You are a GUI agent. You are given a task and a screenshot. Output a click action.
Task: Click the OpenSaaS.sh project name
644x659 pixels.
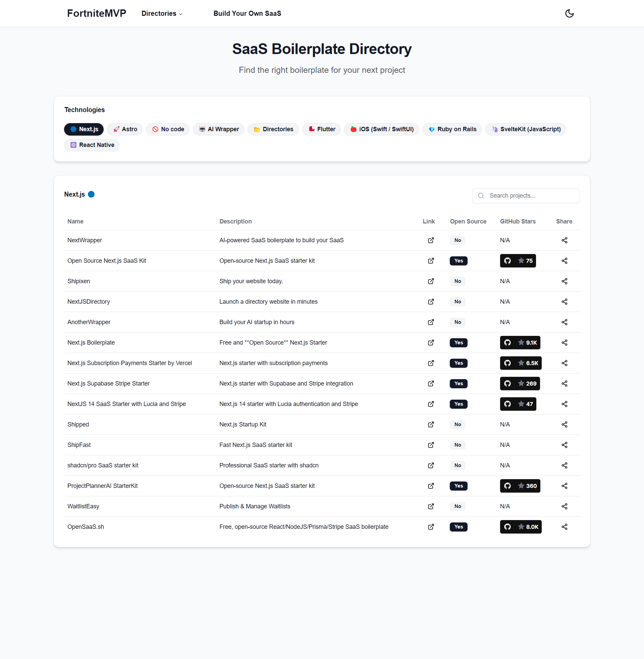click(86, 527)
